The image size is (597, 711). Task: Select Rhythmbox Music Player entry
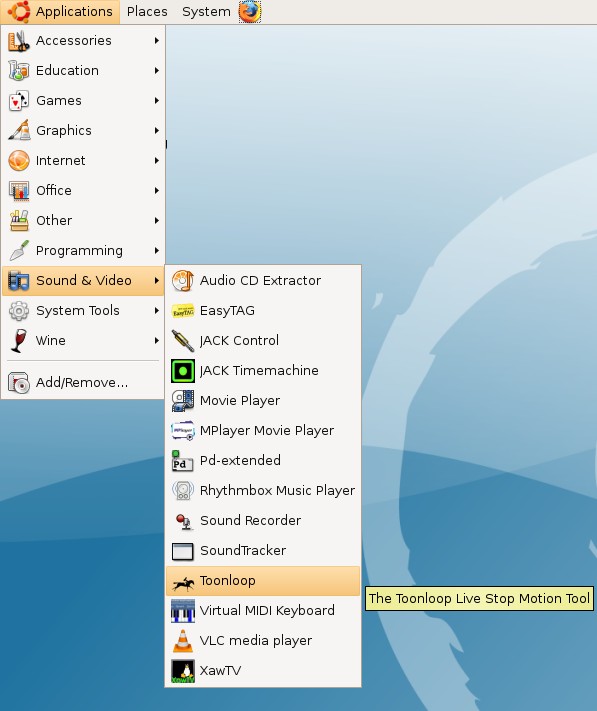click(263, 491)
